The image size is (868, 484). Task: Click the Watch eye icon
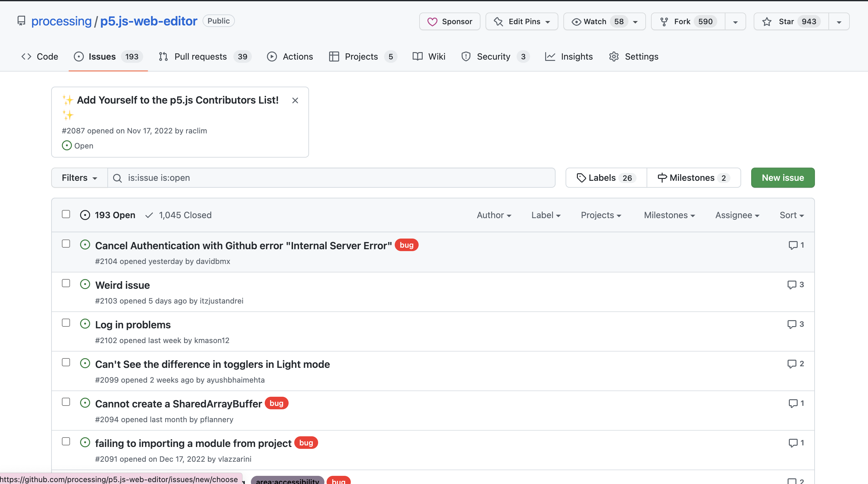click(x=576, y=22)
